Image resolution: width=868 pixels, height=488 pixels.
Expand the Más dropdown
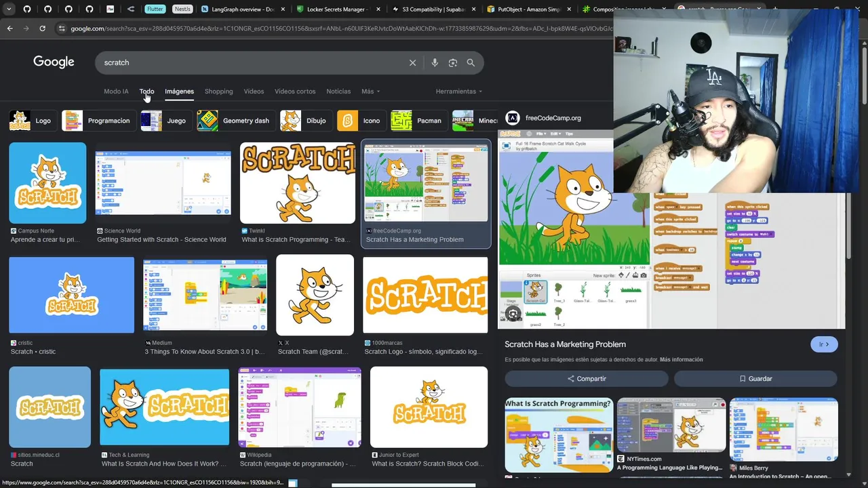pos(370,91)
